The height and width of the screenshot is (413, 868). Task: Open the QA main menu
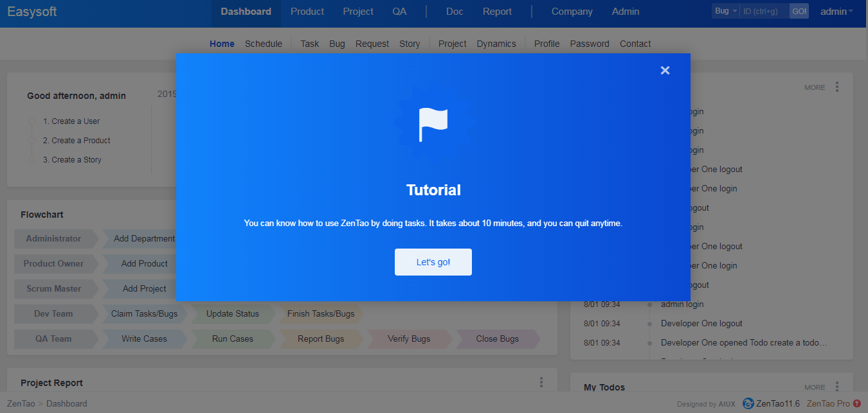399,12
